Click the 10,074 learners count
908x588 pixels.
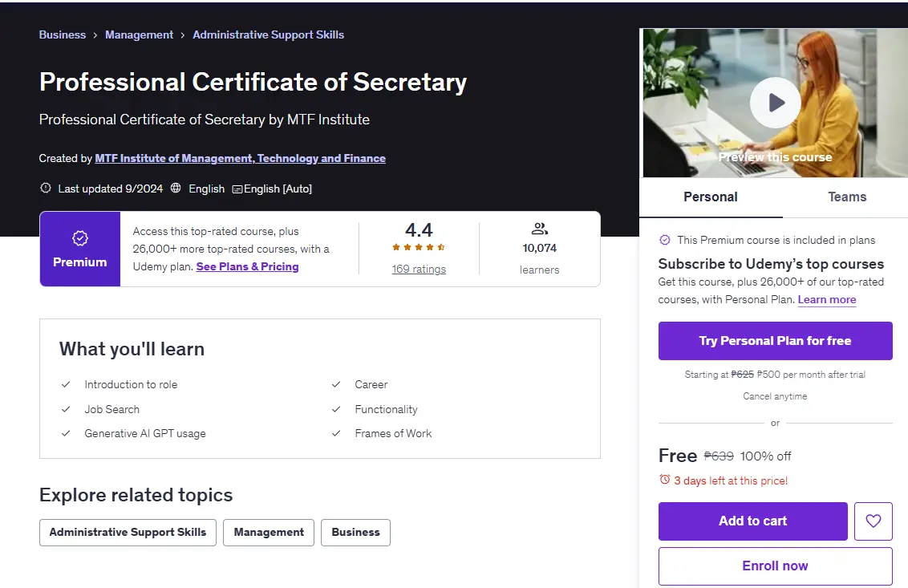[x=539, y=248]
